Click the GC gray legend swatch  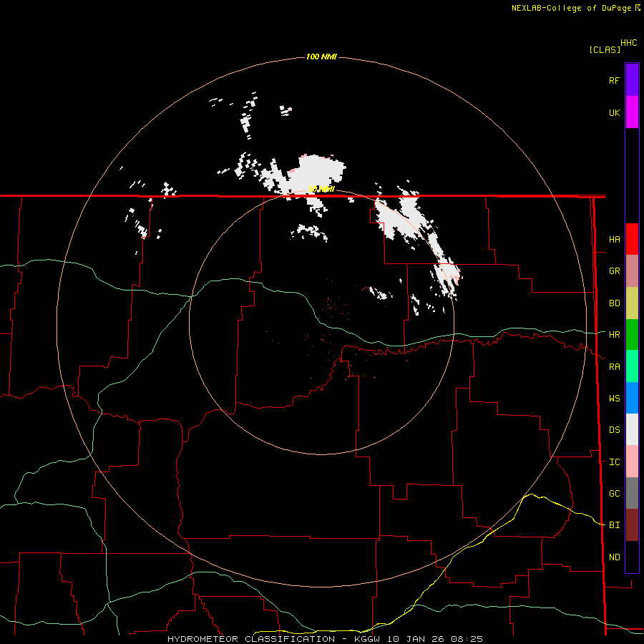(632, 493)
